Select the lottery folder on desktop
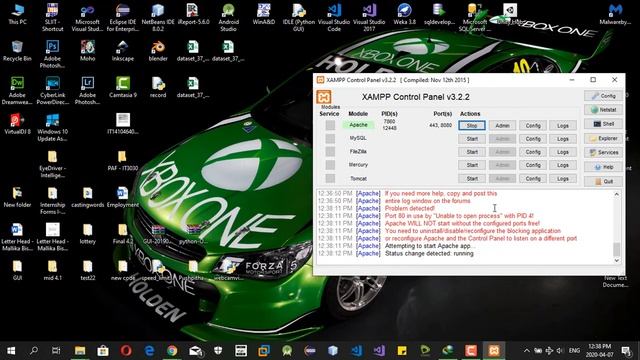 point(87,234)
